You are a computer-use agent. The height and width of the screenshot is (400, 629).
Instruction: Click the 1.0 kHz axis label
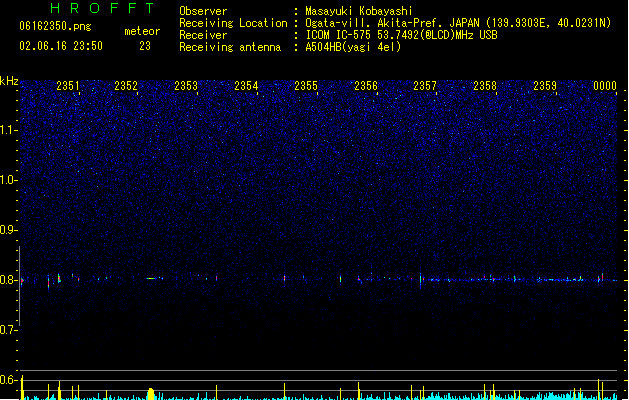[x=8, y=180]
